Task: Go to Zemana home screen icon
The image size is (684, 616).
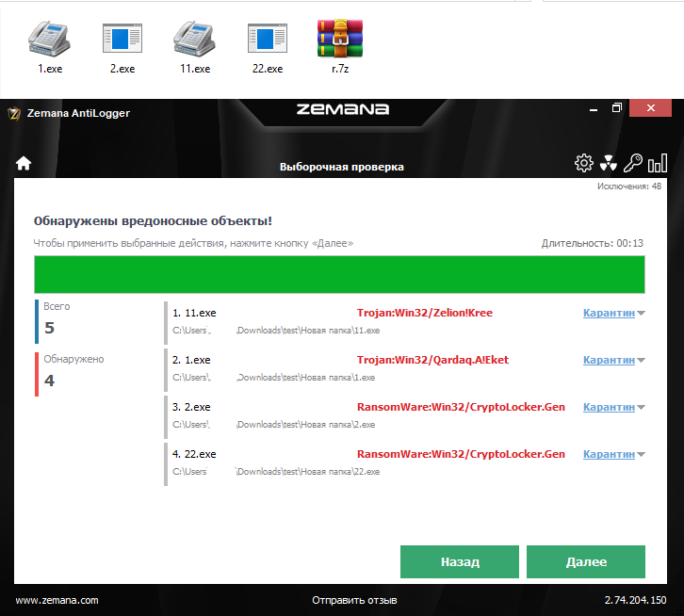Action: tap(24, 164)
